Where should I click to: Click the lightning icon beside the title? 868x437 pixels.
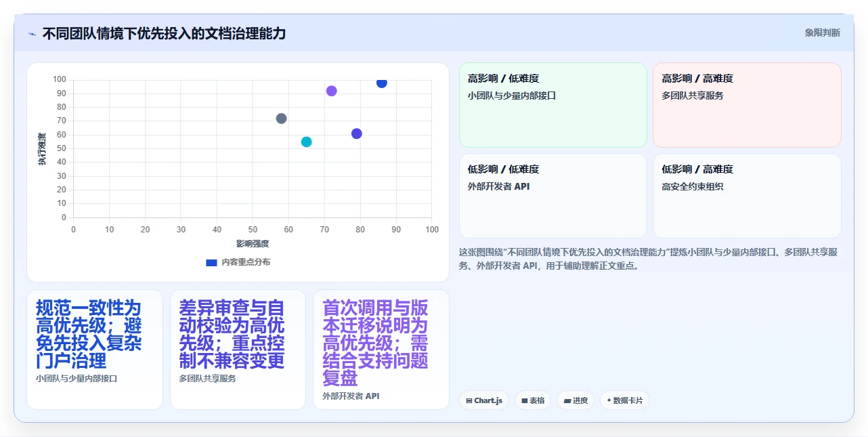pyautogui.click(x=32, y=33)
